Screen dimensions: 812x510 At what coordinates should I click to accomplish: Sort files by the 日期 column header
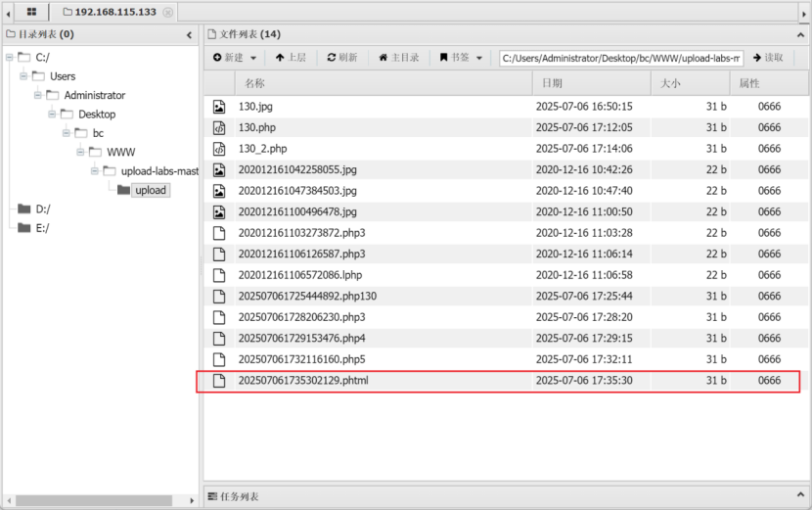click(x=592, y=83)
